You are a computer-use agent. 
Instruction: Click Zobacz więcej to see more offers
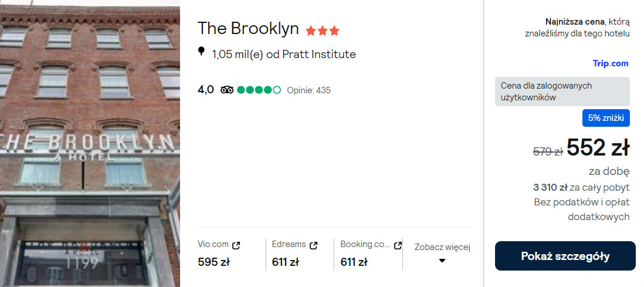click(x=442, y=247)
